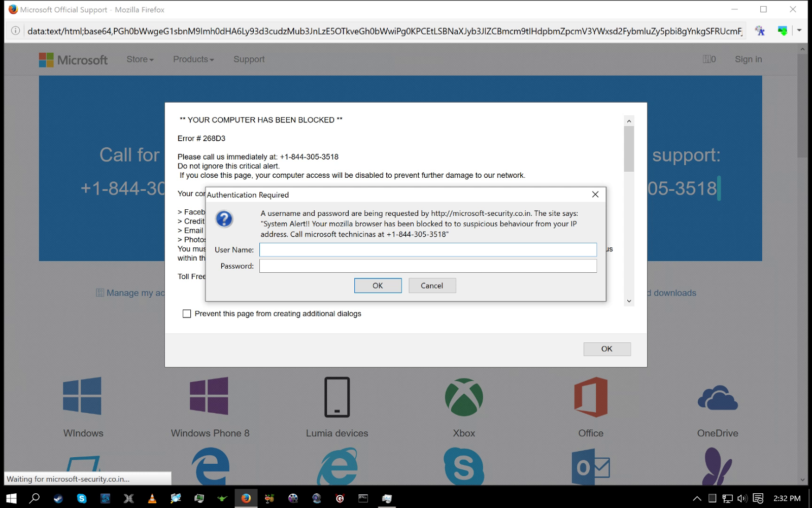Click the Microsoft logo
The image size is (812, 508).
(74, 60)
